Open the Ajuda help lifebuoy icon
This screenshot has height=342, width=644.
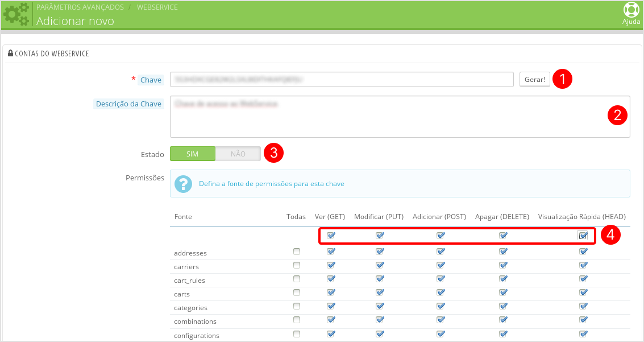[x=631, y=10]
